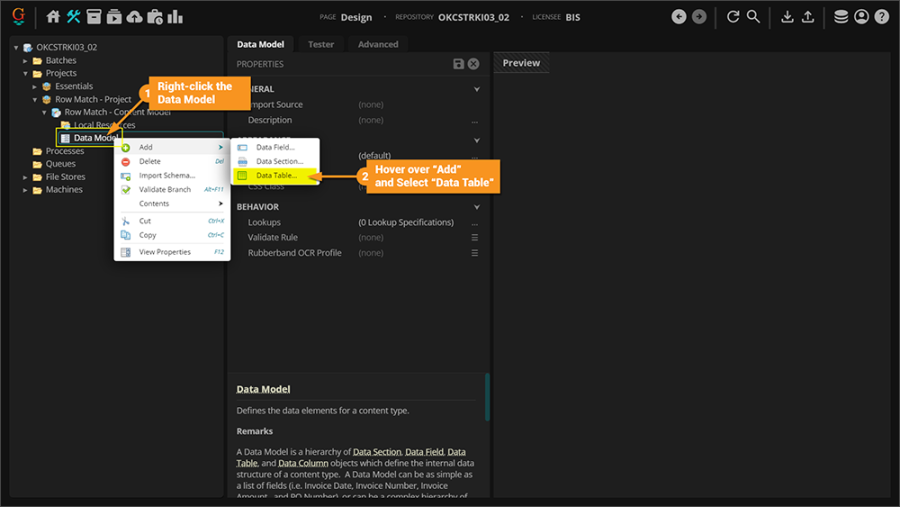Choose Cut in the context menu
Image resolution: width=900 pixels, height=507 pixels.
pos(172,220)
